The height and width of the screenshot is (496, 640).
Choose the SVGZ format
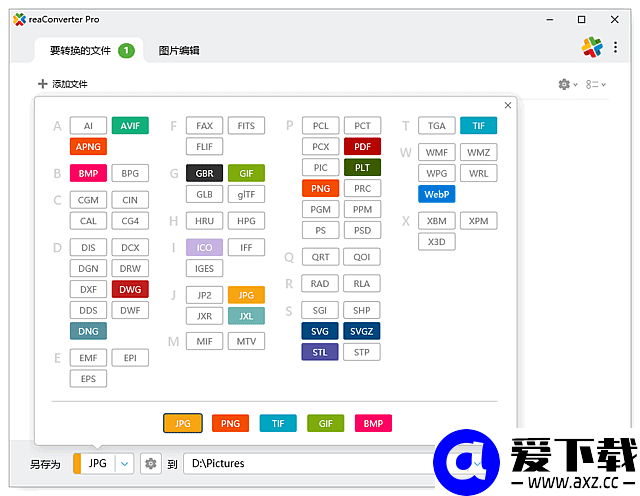point(362,331)
